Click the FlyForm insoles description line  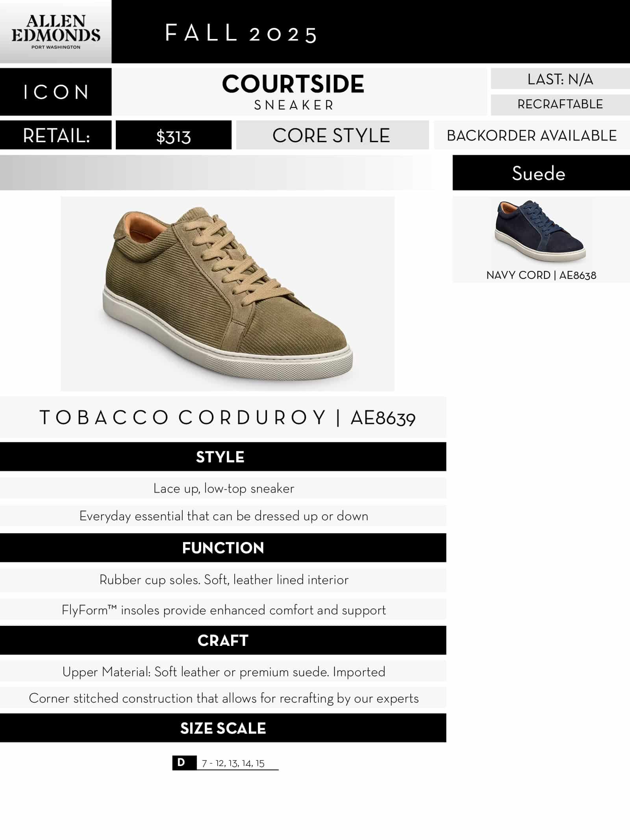click(223, 610)
